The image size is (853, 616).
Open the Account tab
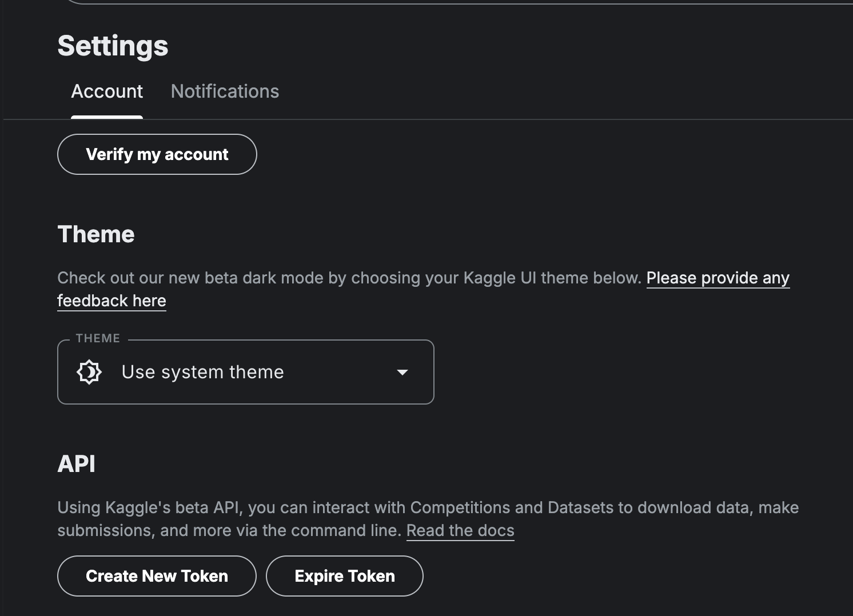[x=107, y=91]
